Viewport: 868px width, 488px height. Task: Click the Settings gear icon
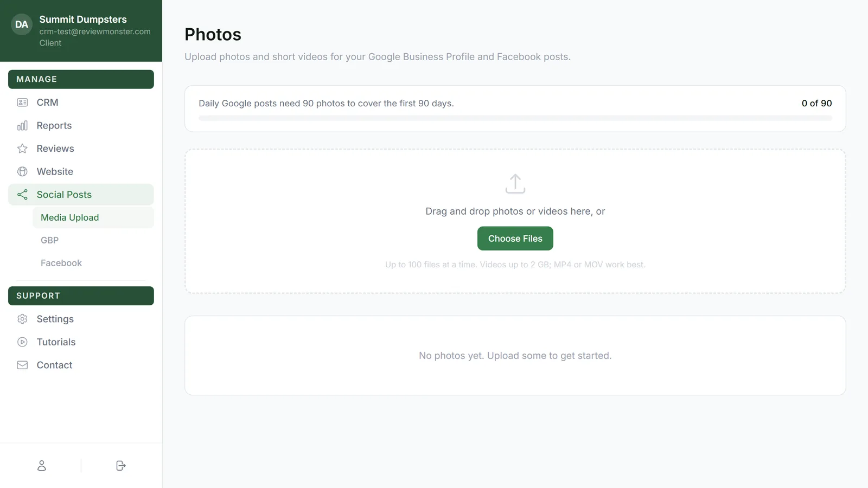pyautogui.click(x=22, y=319)
